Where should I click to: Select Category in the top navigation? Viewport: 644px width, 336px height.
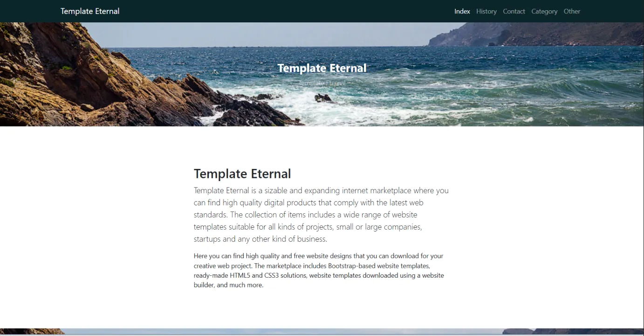point(544,11)
